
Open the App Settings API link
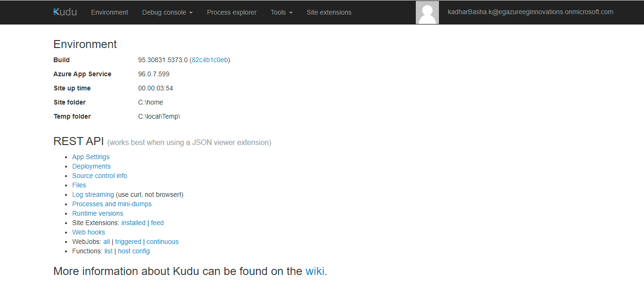click(91, 157)
